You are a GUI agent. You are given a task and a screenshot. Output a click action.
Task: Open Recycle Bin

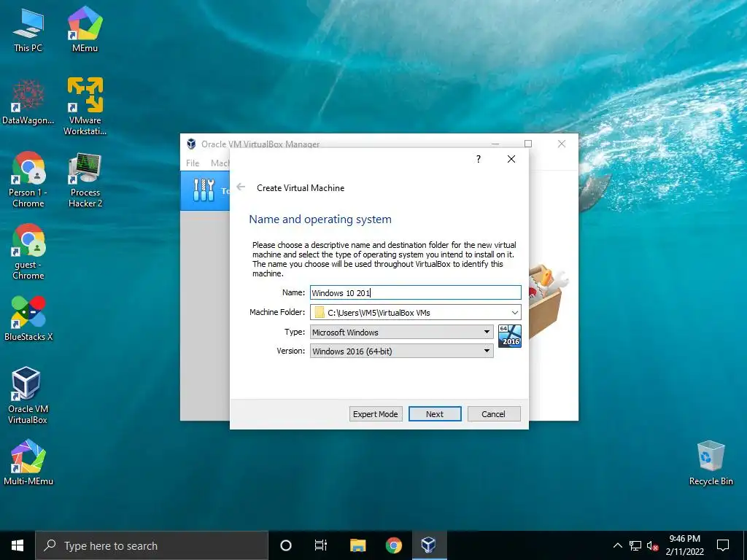point(711,463)
